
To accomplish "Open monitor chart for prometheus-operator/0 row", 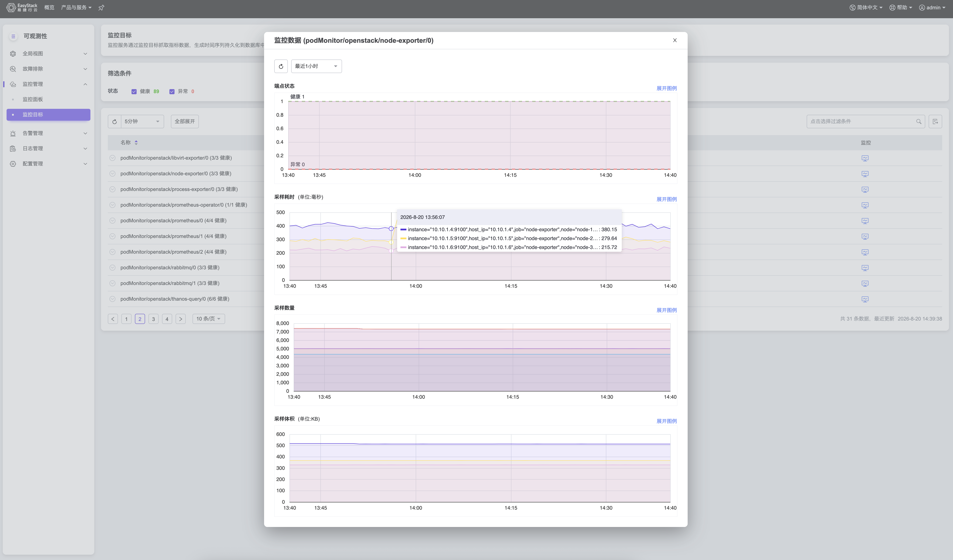I will [865, 205].
